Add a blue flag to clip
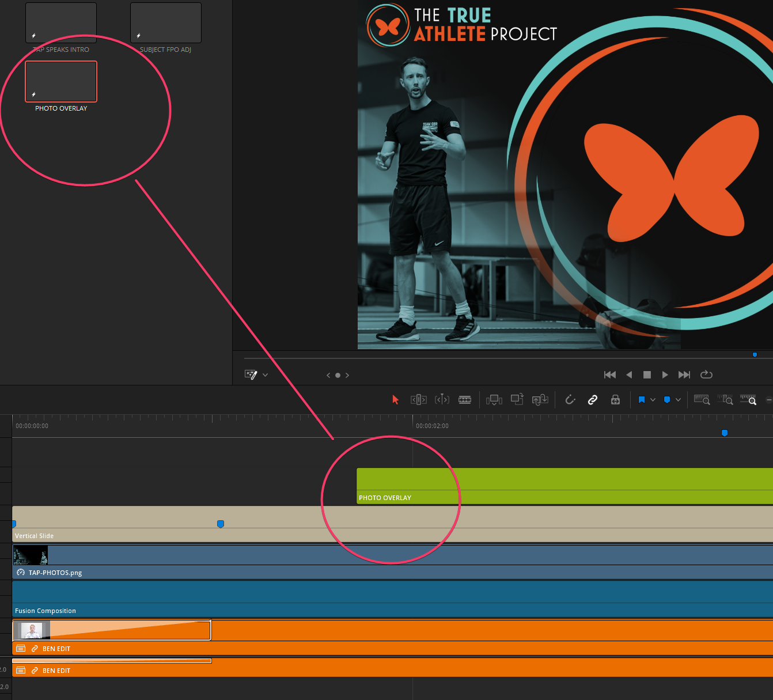Screen dimensions: 773x700 point(641,399)
